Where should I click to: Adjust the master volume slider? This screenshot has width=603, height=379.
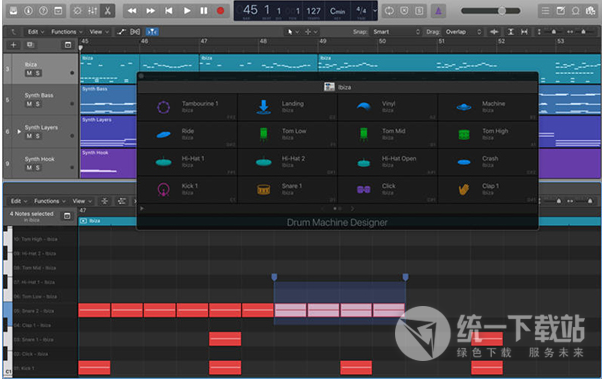491,11
